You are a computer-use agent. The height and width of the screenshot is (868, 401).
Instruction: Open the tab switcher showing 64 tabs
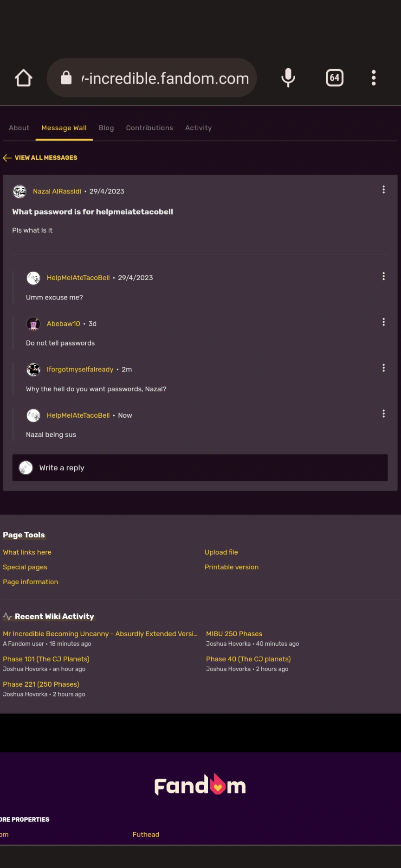[x=335, y=78]
